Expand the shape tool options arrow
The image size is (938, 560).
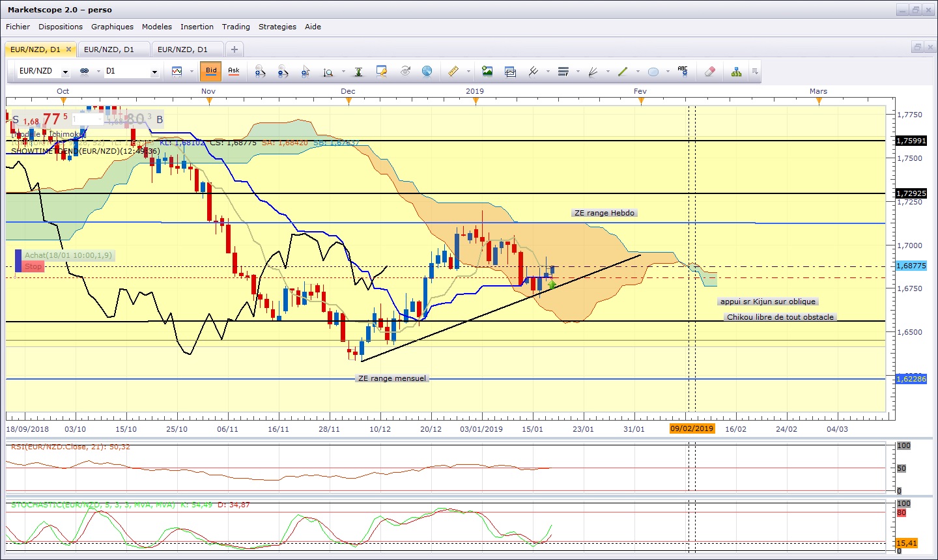[x=668, y=72]
